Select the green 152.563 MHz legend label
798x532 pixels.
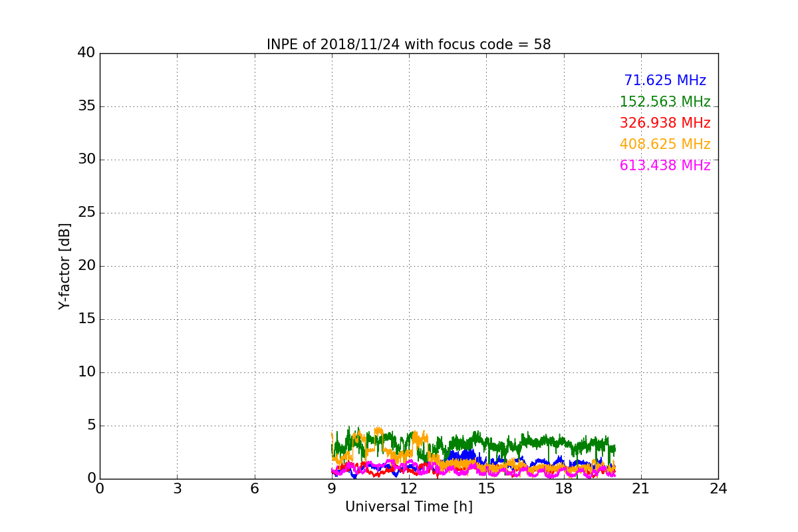tap(665, 102)
